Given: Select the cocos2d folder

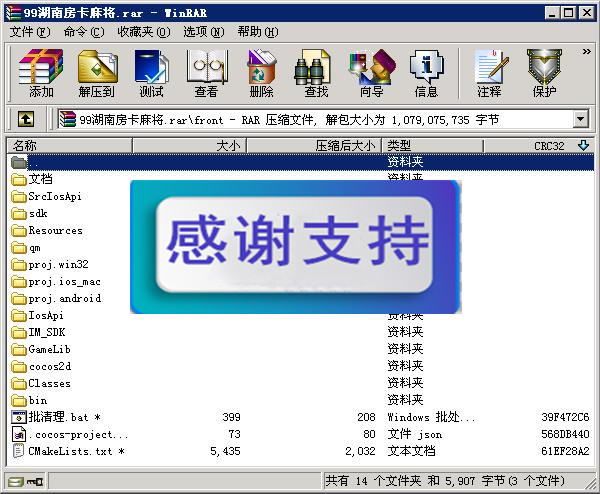Looking at the screenshot, I should 41,367.
